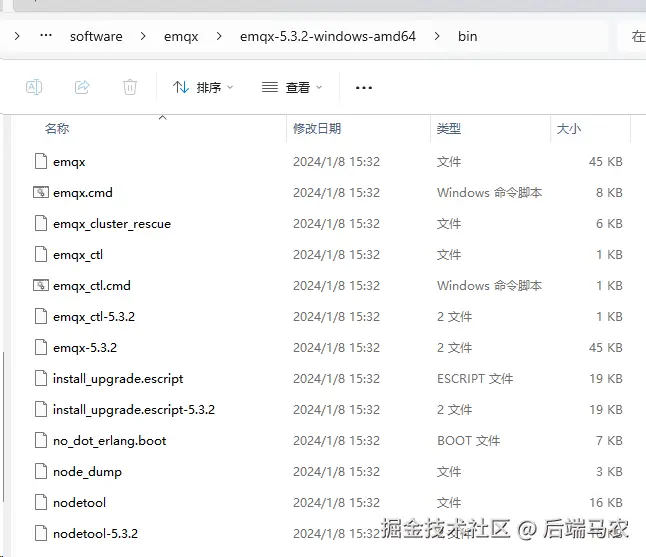
Task: Select the emqx_cluster_rescue file name
Action: point(112,224)
